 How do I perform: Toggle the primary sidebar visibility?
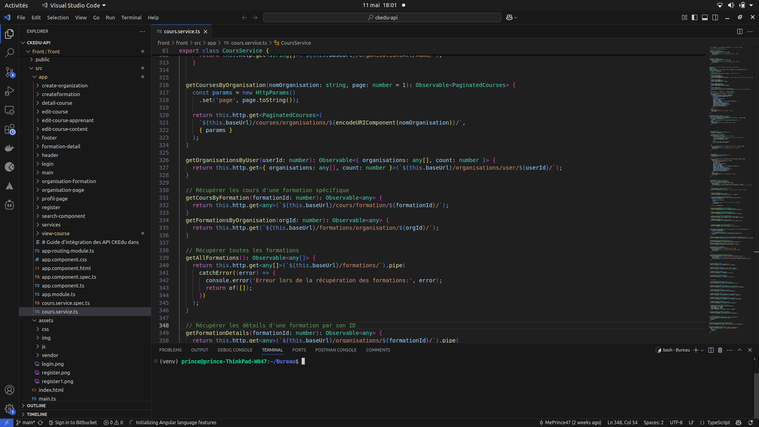pos(695,17)
